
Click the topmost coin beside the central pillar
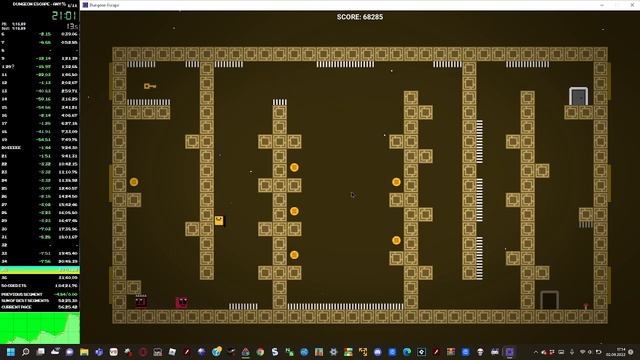point(294,167)
